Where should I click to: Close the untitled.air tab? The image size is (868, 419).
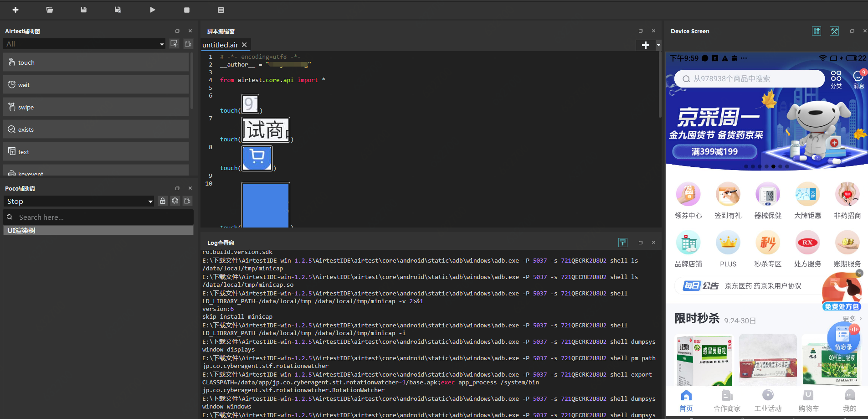pyautogui.click(x=244, y=45)
